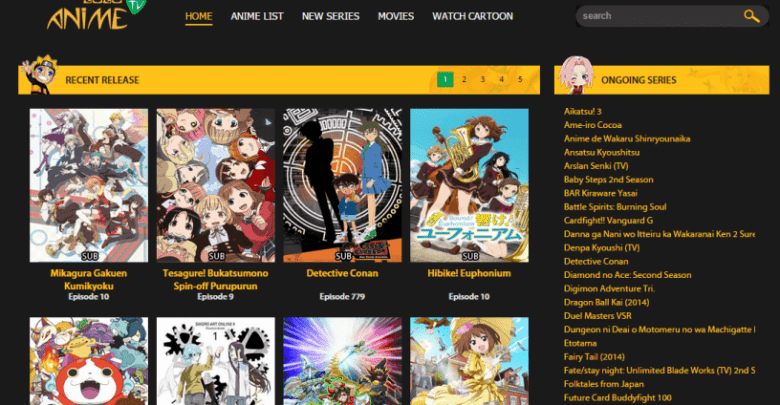Open Diamond no Ace: Second Season link
This screenshot has width=780, height=405.
[627, 275]
